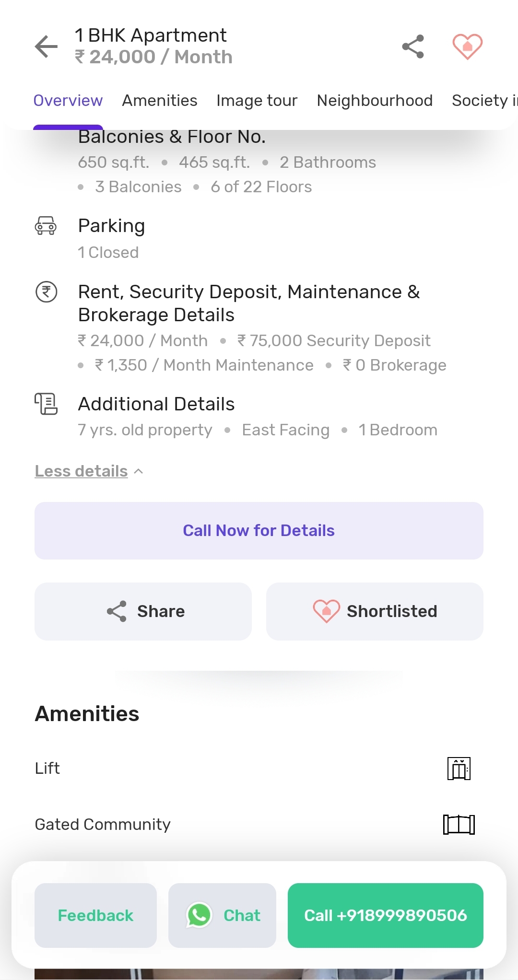
Task: Go back using the header arrow
Action: click(46, 47)
